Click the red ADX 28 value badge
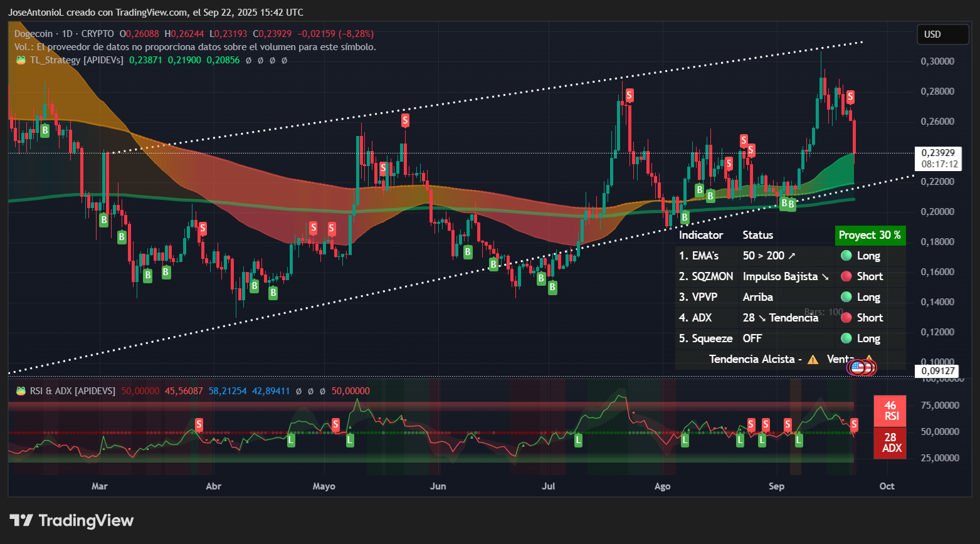This screenshot has height=544, width=980. (x=890, y=442)
